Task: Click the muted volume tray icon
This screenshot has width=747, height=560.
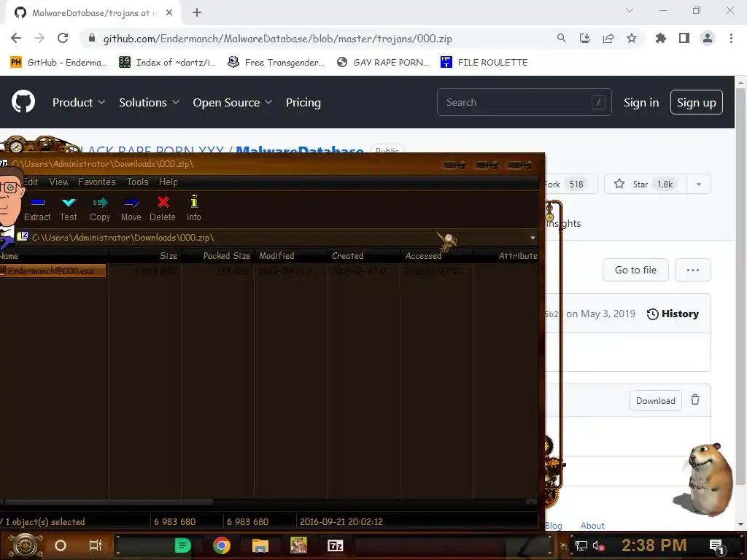Action: tap(599, 545)
